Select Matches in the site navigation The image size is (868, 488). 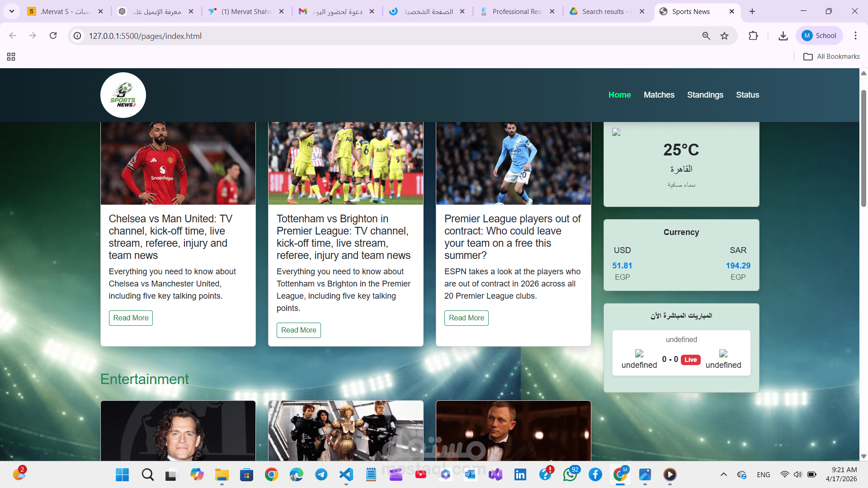click(x=659, y=95)
